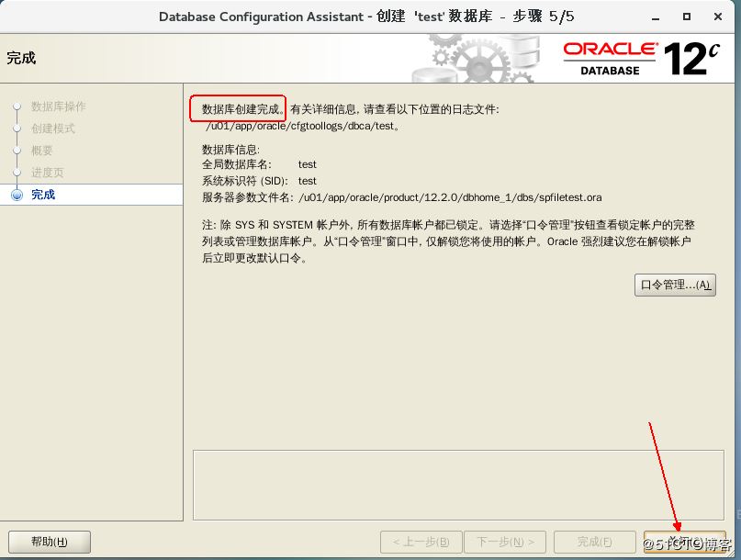Close the Database Configuration Assistant window
Image resolution: width=741 pixels, height=560 pixels.
pos(718,17)
